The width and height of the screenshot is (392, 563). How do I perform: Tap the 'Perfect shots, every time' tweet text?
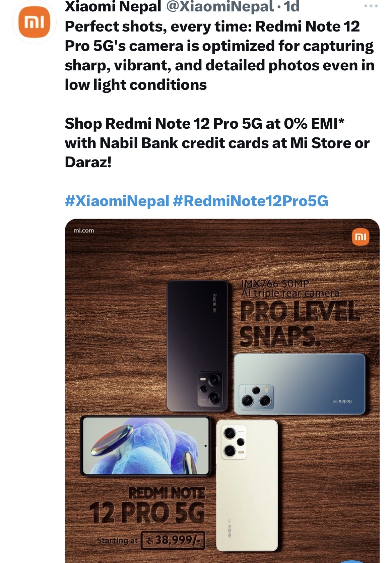point(219,55)
